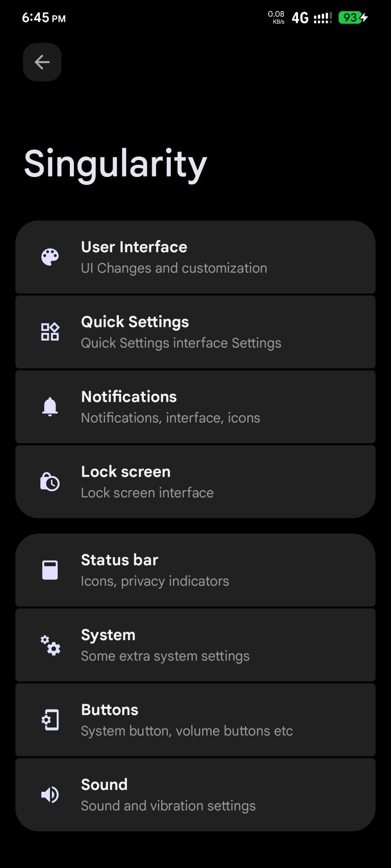The height and width of the screenshot is (868, 391).
Task: Tap the Sound speaker icon
Action: click(x=50, y=794)
